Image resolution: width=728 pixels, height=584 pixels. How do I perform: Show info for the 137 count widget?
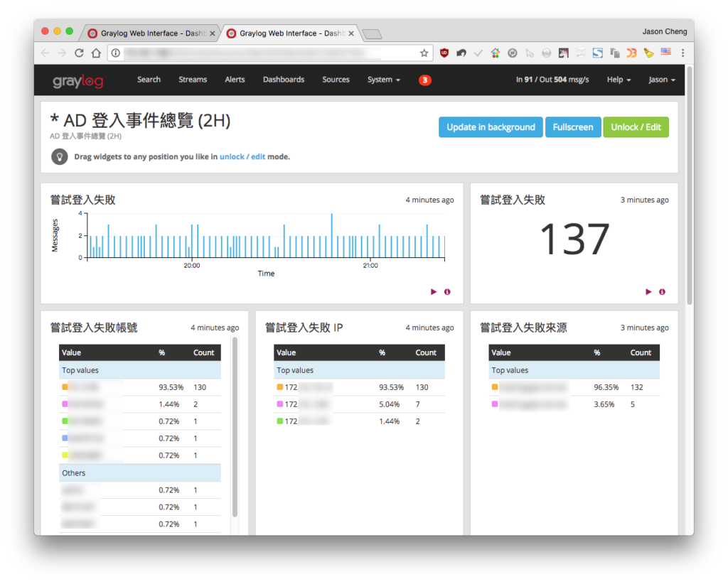click(662, 292)
